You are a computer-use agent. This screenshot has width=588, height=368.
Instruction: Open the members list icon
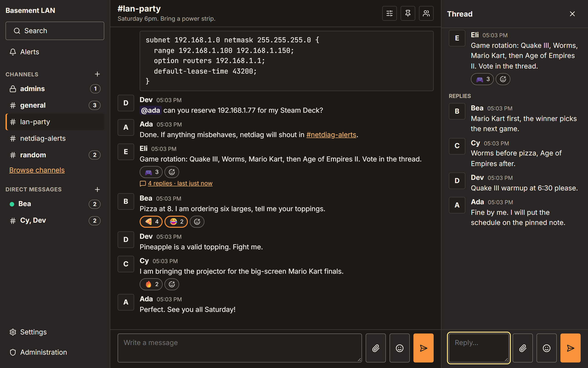(x=426, y=13)
